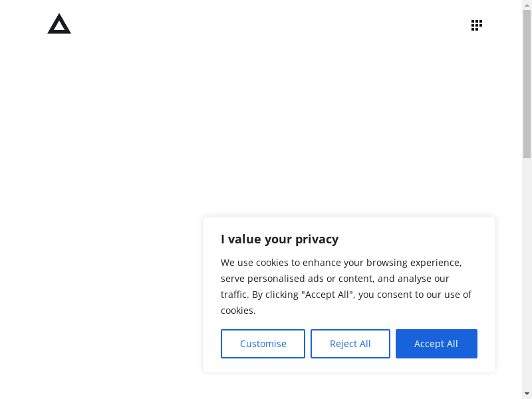This screenshot has height=399, width=532.
Task: Click the word "privacy" in the banner heading
Action: (x=317, y=239)
